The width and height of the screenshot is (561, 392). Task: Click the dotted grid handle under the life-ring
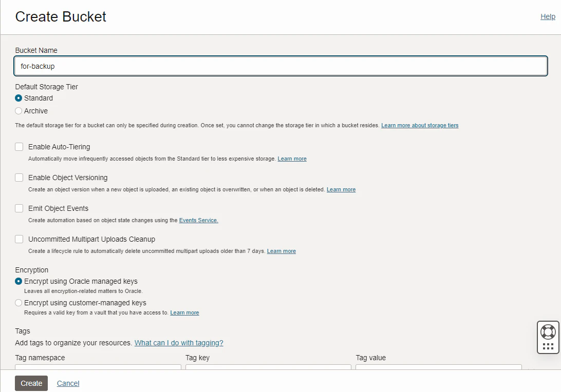(x=548, y=346)
